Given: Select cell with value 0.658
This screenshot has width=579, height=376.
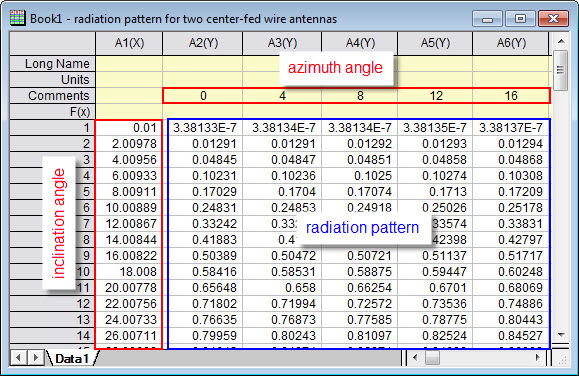Looking at the screenshot, I should (x=282, y=288).
